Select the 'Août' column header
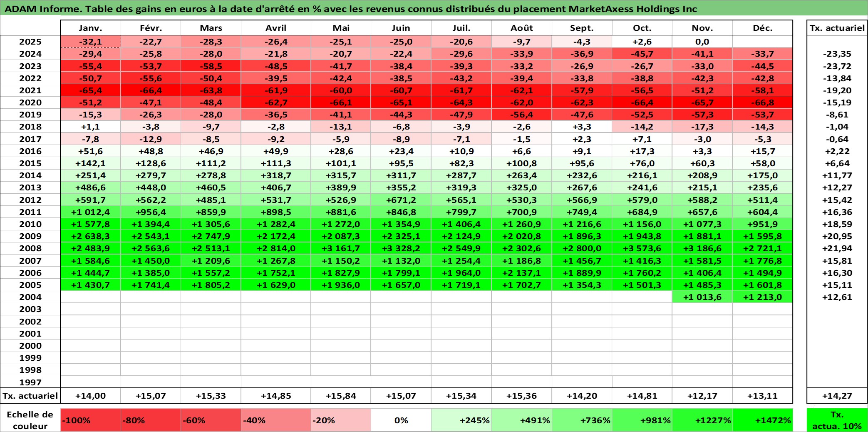This screenshot has height=432, width=868. click(521, 28)
